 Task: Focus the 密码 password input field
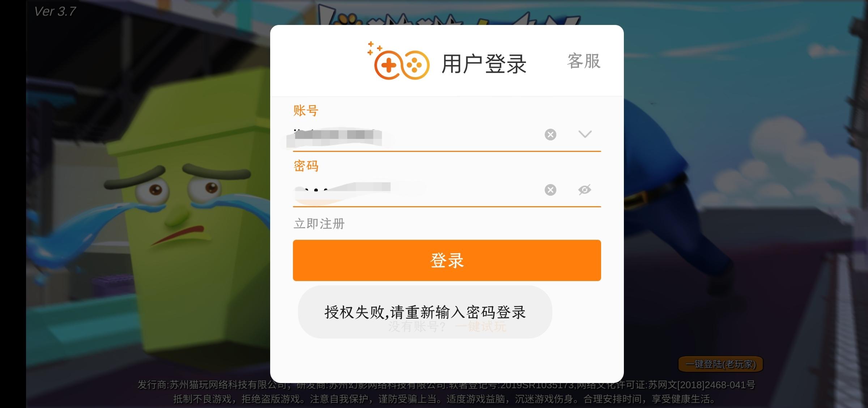[x=416, y=190]
